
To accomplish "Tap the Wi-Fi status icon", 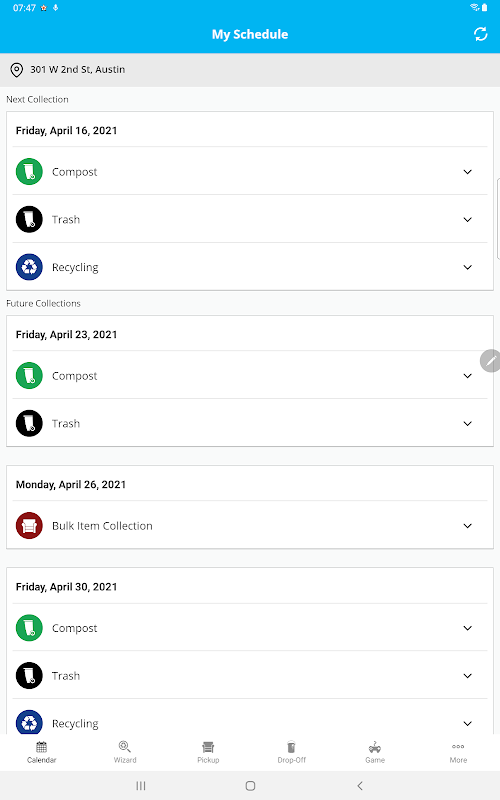I will pos(474,8).
